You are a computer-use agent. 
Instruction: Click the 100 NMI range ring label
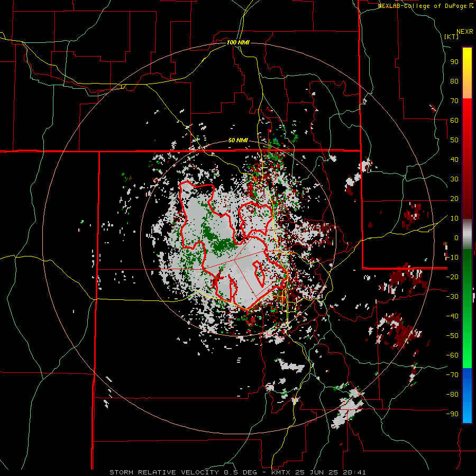pyautogui.click(x=238, y=42)
